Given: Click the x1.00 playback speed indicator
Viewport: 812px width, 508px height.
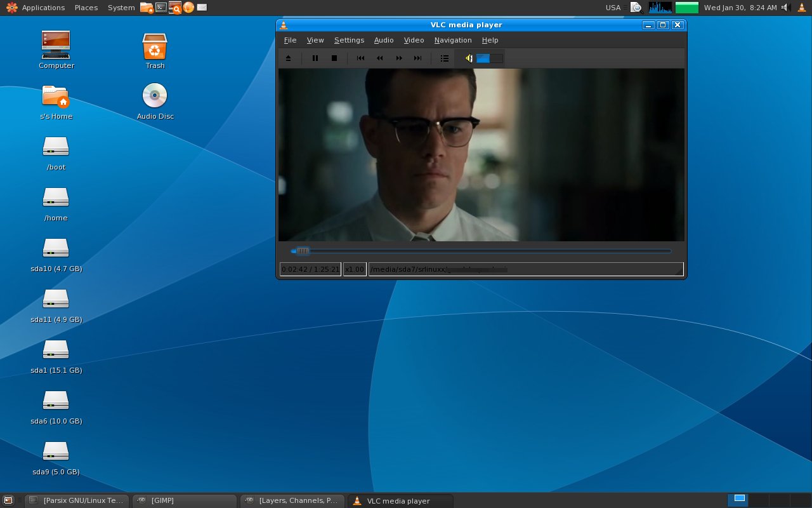Looking at the screenshot, I should (x=355, y=269).
